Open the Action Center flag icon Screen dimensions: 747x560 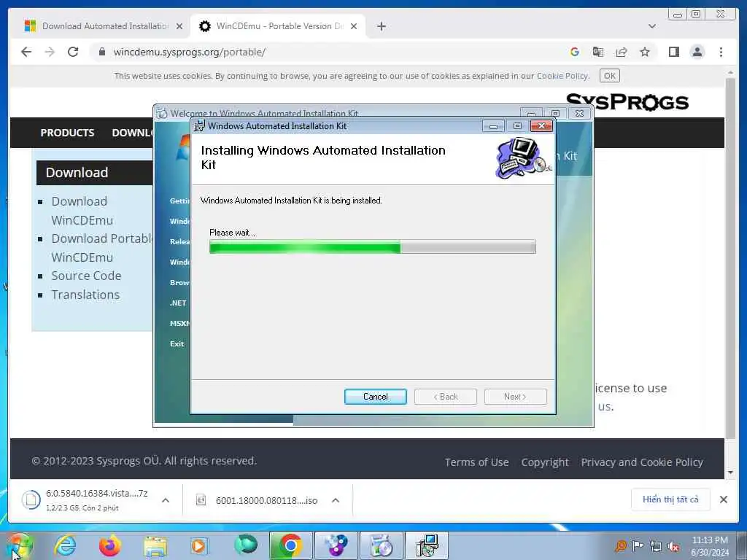click(x=638, y=546)
